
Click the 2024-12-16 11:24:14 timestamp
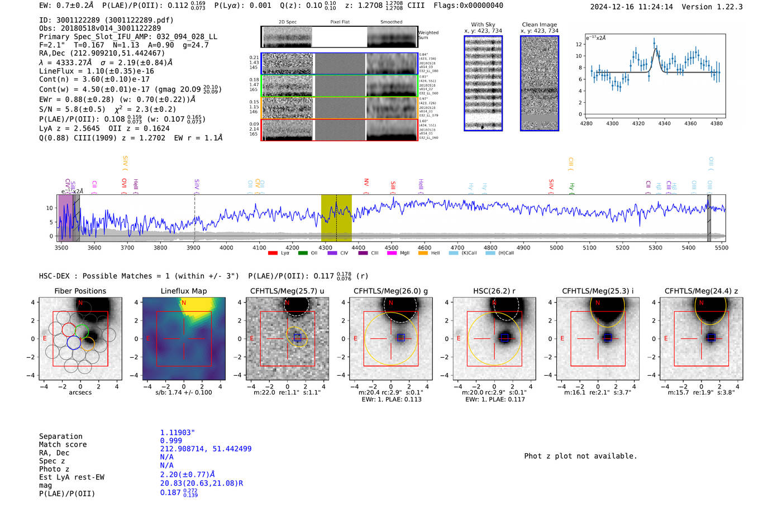coord(632,7)
